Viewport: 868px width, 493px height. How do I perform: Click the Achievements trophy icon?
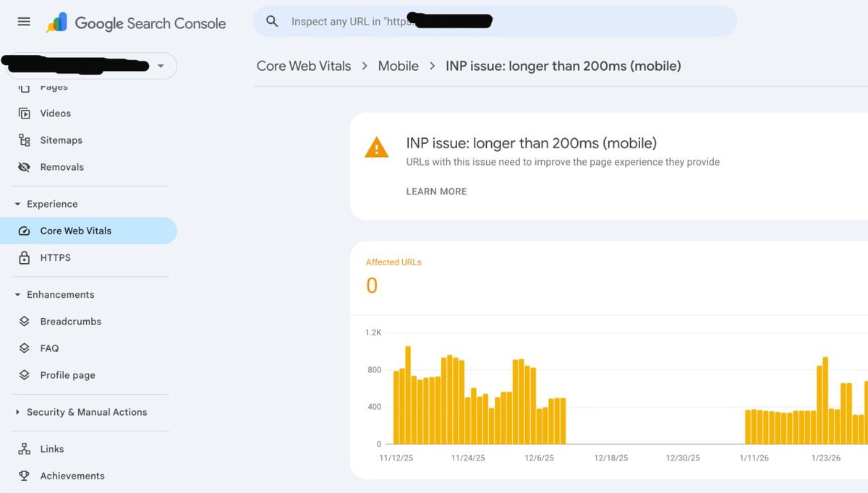click(x=24, y=476)
